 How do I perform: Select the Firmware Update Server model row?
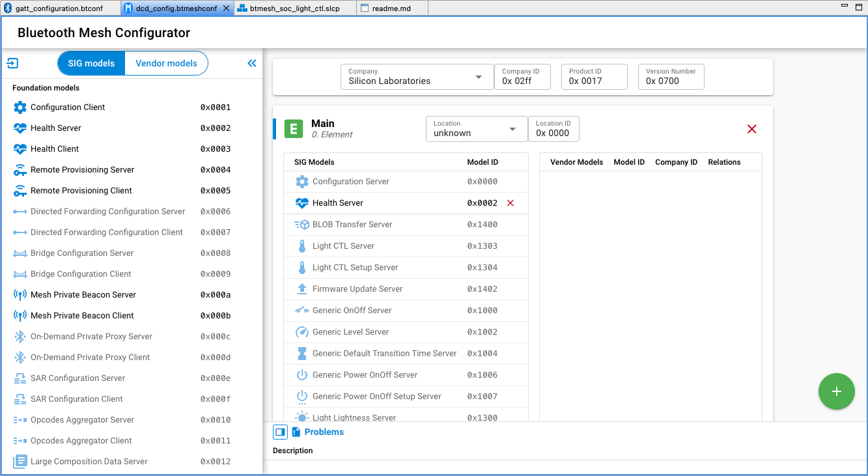tap(358, 289)
